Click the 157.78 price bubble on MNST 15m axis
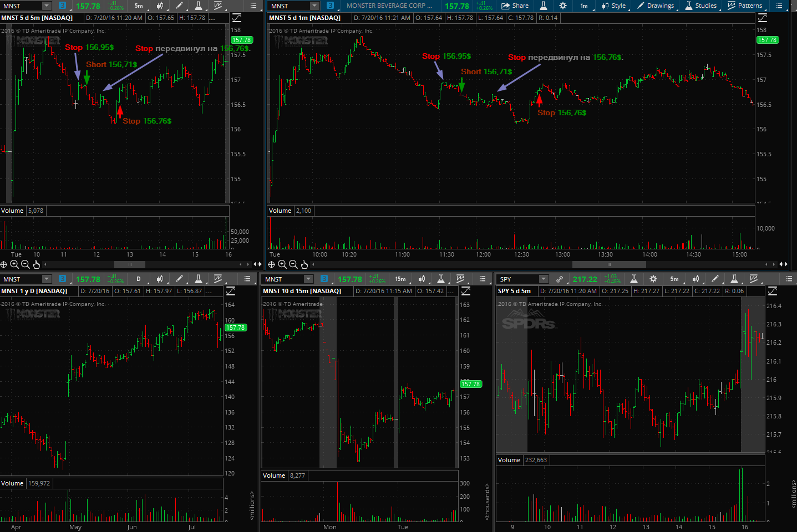Image resolution: width=797 pixels, height=532 pixels. (470, 384)
